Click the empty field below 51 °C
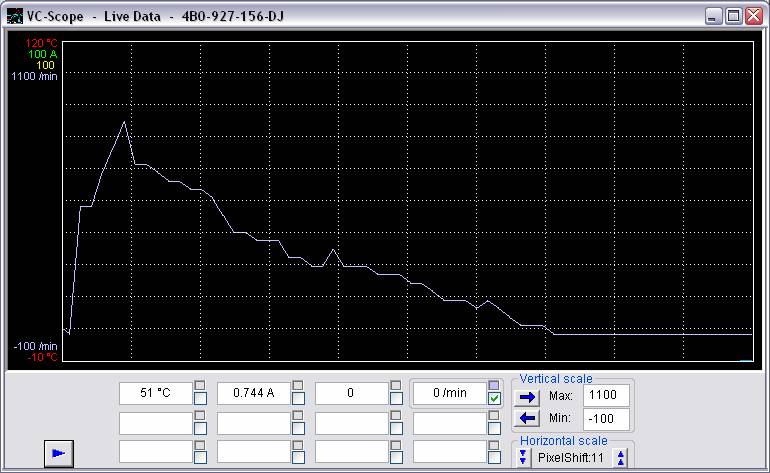770x473 pixels. click(x=155, y=422)
